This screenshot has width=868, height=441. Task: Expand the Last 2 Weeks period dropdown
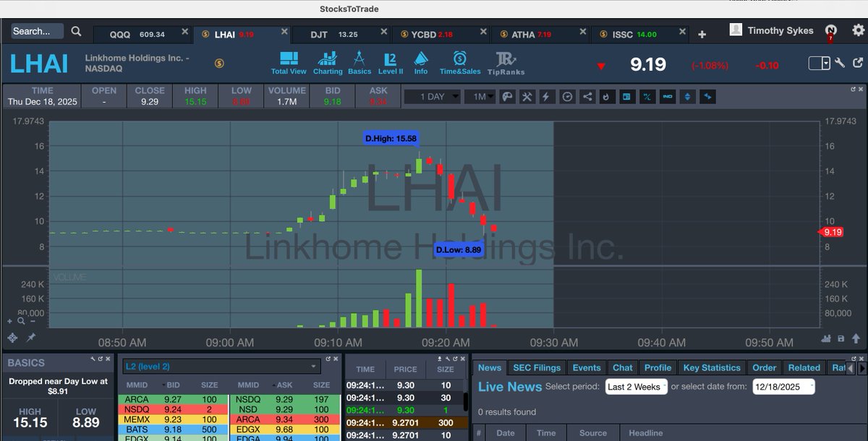tap(635, 387)
